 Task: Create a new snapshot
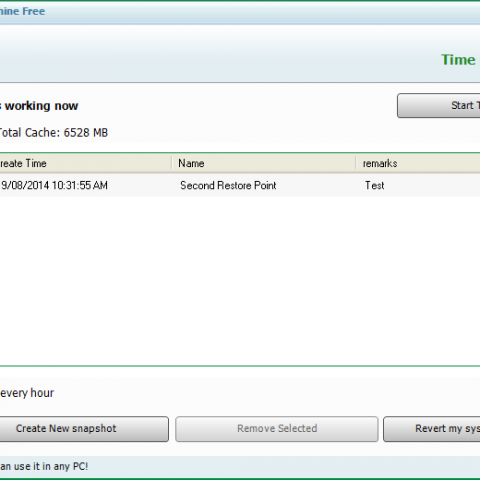84,429
